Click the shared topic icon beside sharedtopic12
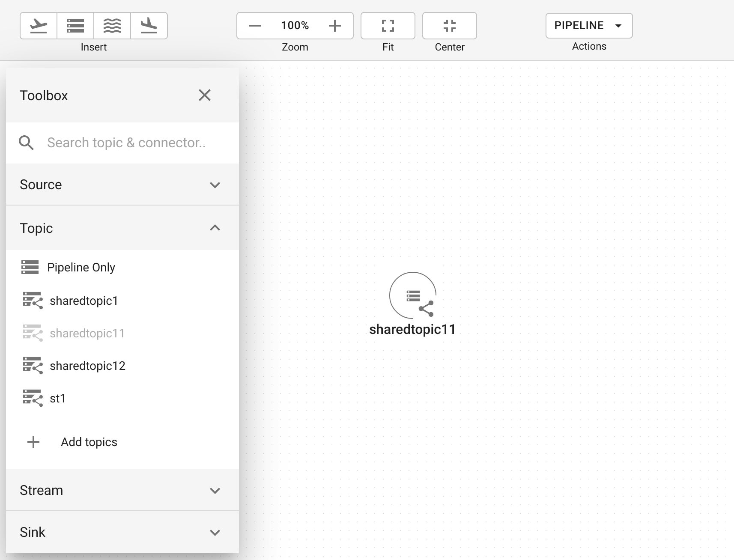 [33, 366]
